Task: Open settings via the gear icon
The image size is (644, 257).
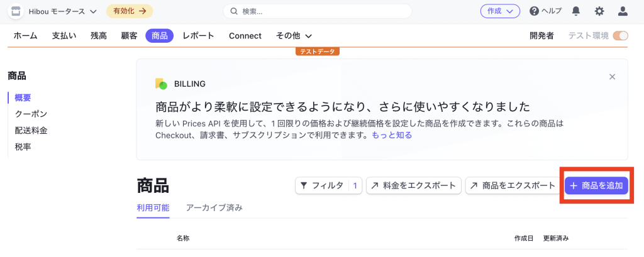Action: pyautogui.click(x=599, y=11)
